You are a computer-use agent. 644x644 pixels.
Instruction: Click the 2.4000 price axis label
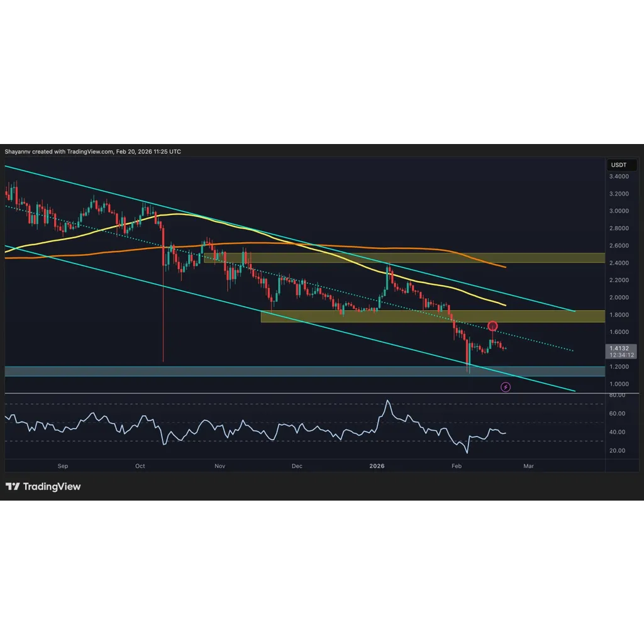pos(619,262)
